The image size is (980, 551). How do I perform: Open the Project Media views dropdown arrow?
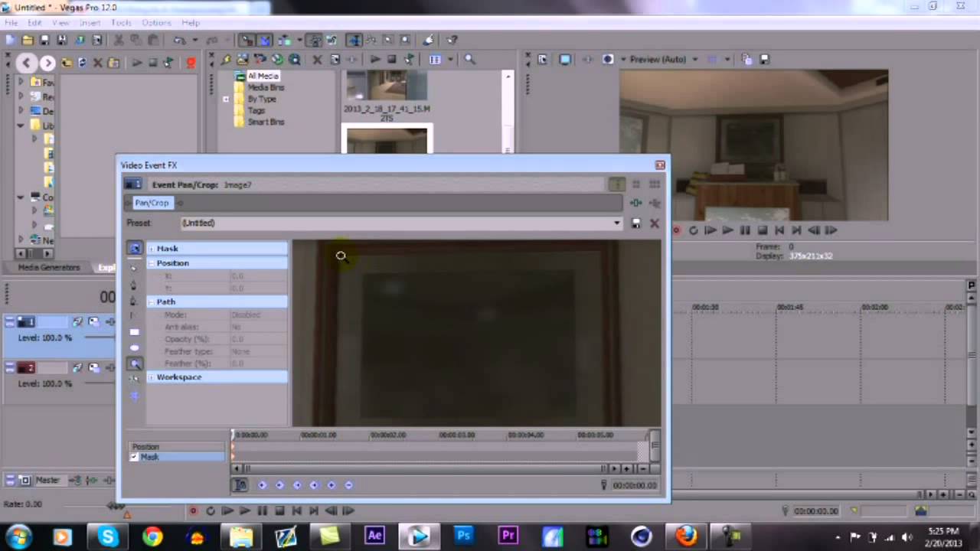click(451, 60)
